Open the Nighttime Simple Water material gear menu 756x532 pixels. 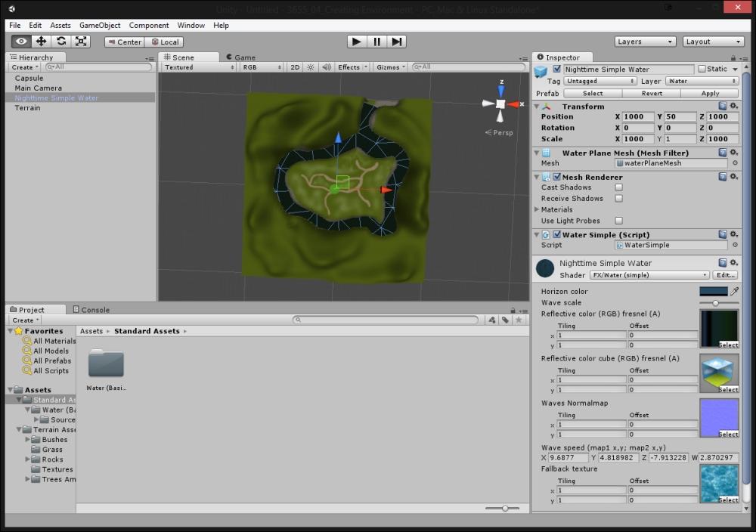coord(733,263)
